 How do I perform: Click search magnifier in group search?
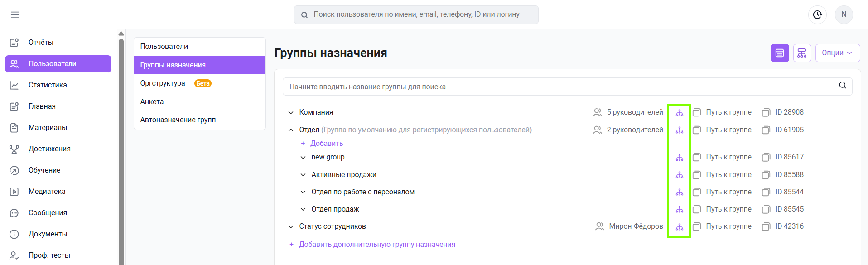(x=842, y=85)
